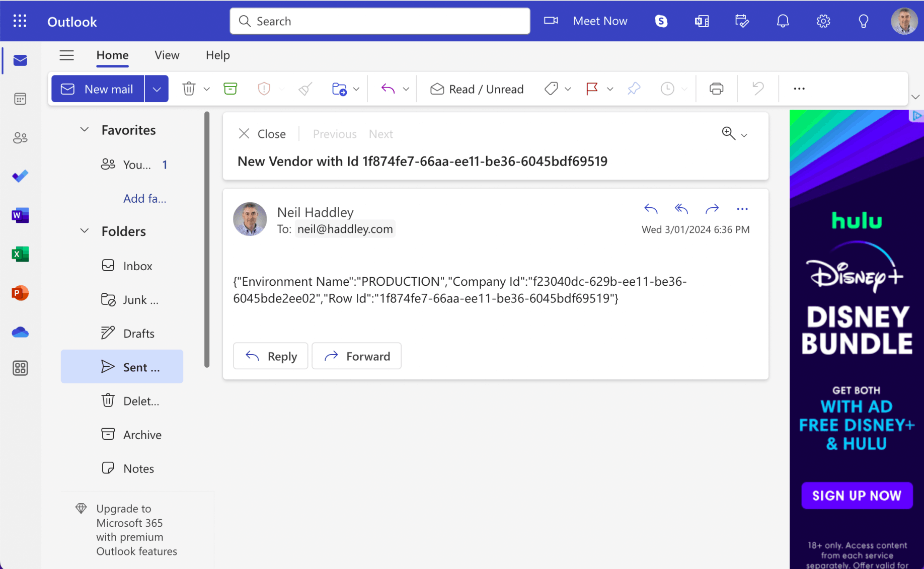
Task: Toggle the navigation pane hamburger menu
Action: pyautogui.click(x=66, y=55)
